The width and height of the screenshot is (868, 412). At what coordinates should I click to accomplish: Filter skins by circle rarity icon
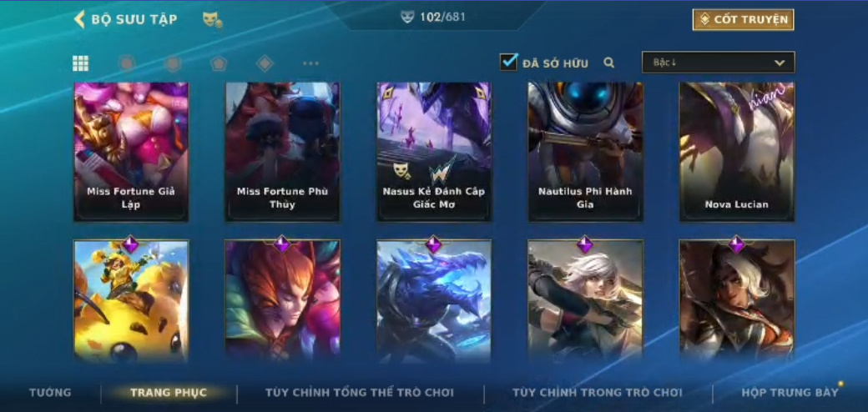[127, 63]
